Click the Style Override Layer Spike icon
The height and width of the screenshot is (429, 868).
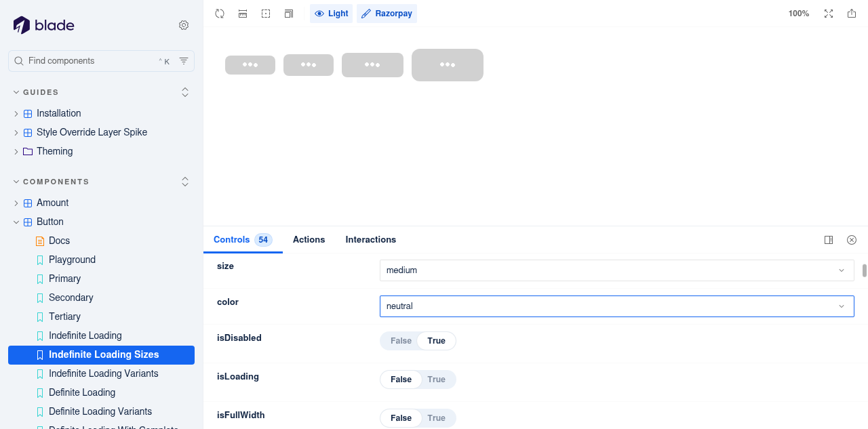(x=28, y=132)
